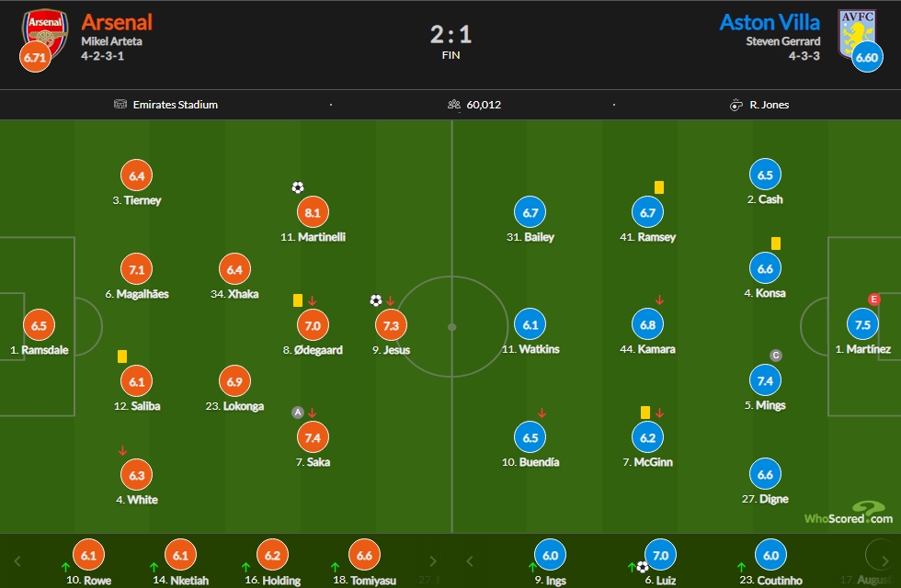
Task: Show previous Aston Villa substitutes with left chevron
Action: (x=470, y=561)
